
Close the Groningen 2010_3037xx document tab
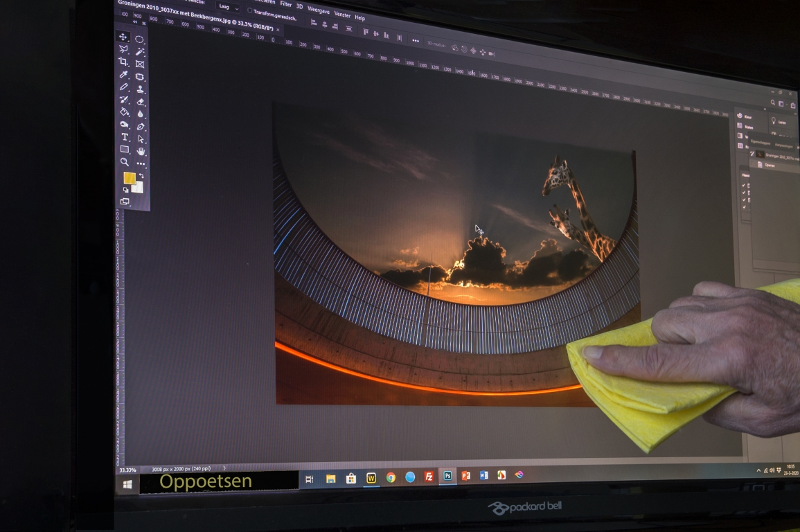[278, 30]
